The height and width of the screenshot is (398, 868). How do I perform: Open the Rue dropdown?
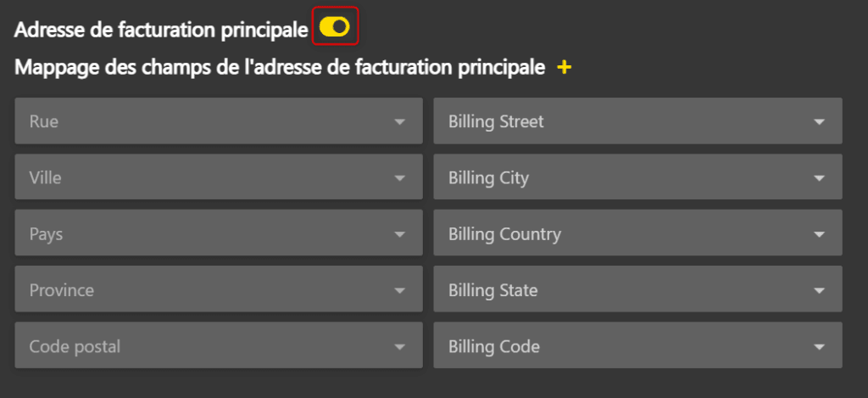pos(218,121)
